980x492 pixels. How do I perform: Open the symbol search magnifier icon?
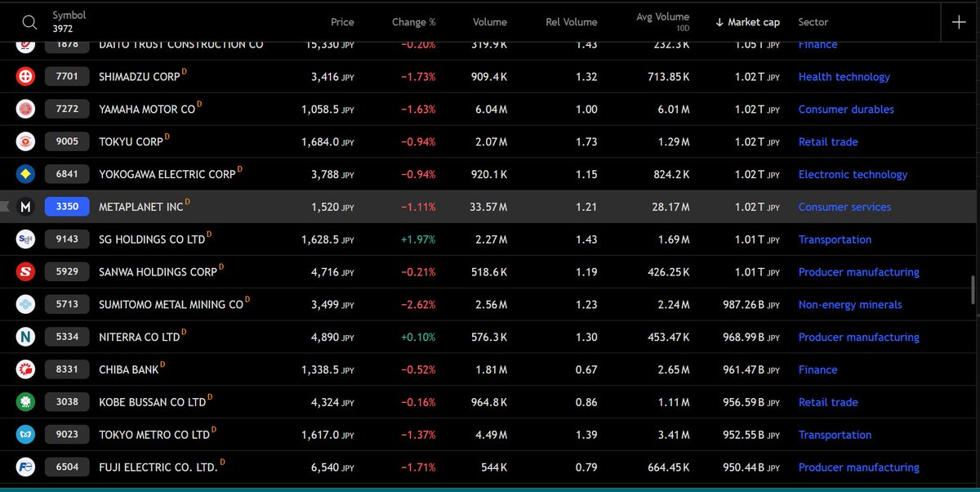click(x=29, y=22)
